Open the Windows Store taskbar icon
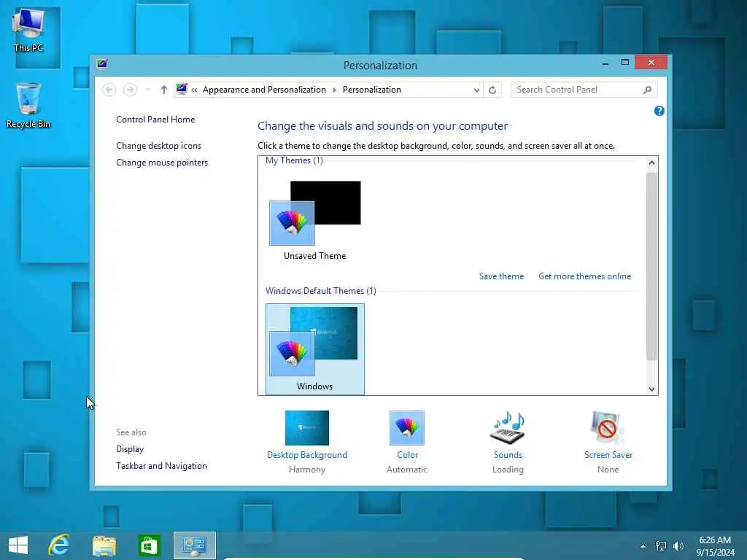The width and height of the screenshot is (747, 560). point(149,545)
